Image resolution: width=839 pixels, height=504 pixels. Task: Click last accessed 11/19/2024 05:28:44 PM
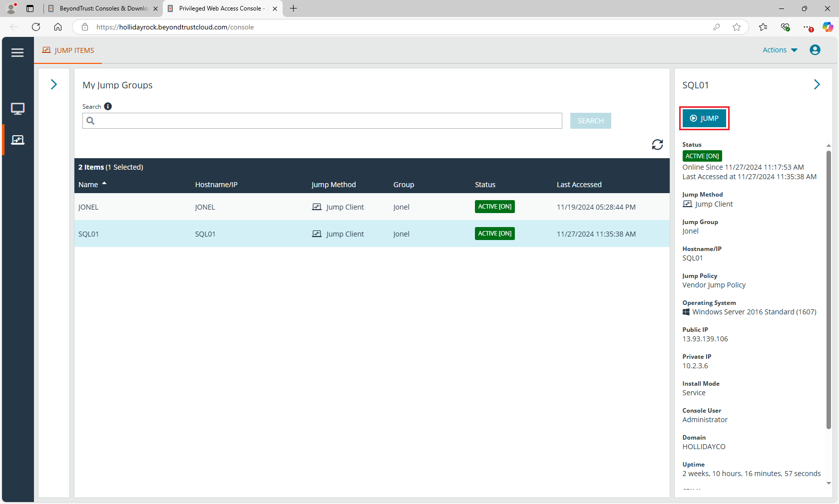pyautogui.click(x=596, y=207)
